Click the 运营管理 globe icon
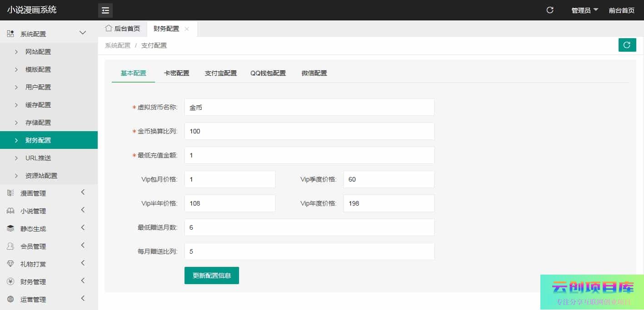This screenshot has height=310, width=644. pyautogui.click(x=10, y=300)
